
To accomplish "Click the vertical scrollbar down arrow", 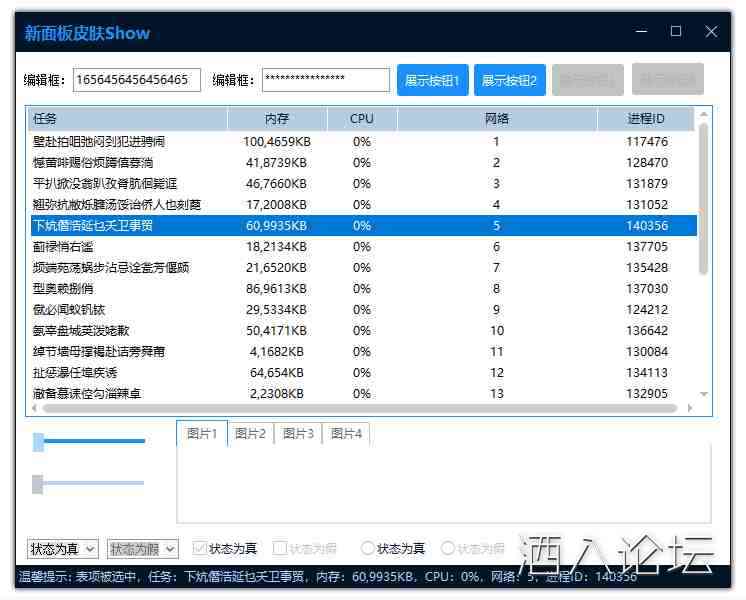I will click(704, 394).
